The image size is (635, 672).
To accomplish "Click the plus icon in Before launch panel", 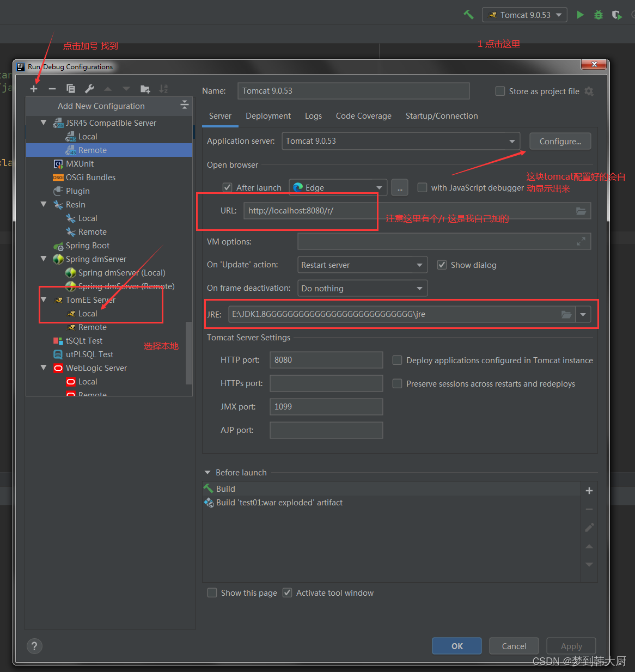I will [x=589, y=491].
